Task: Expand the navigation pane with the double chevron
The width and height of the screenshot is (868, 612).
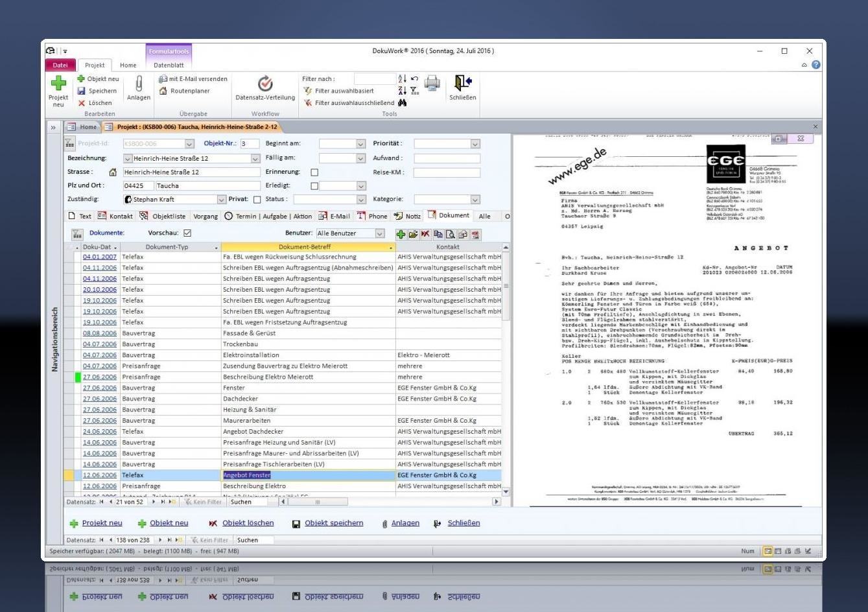Action: tap(54, 127)
